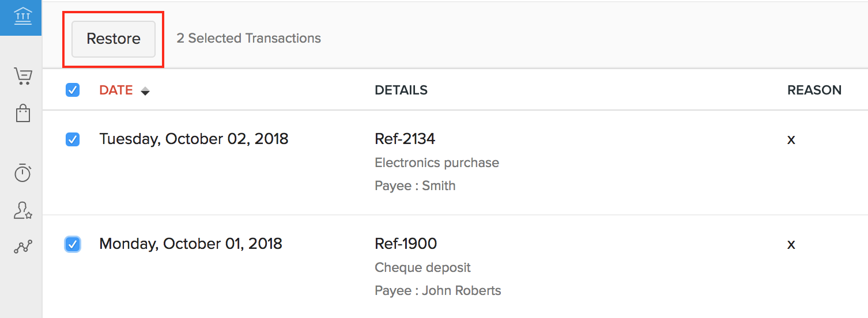868x318 pixels.
Task: Click the 2 Selected Transactions label
Action: click(248, 39)
